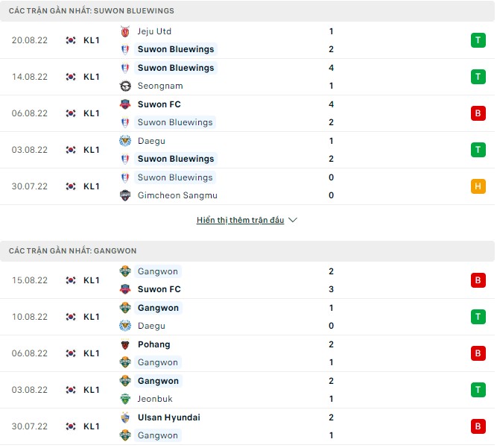The width and height of the screenshot is (497, 448).
Task: Click the Pohang team crest icon
Action: pyautogui.click(x=125, y=344)
